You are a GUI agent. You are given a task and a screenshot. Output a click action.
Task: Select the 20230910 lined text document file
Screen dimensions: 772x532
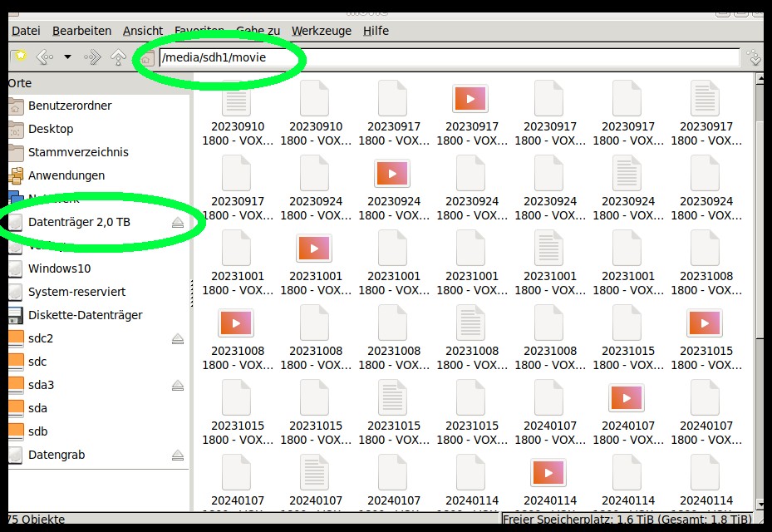(236, 99)
